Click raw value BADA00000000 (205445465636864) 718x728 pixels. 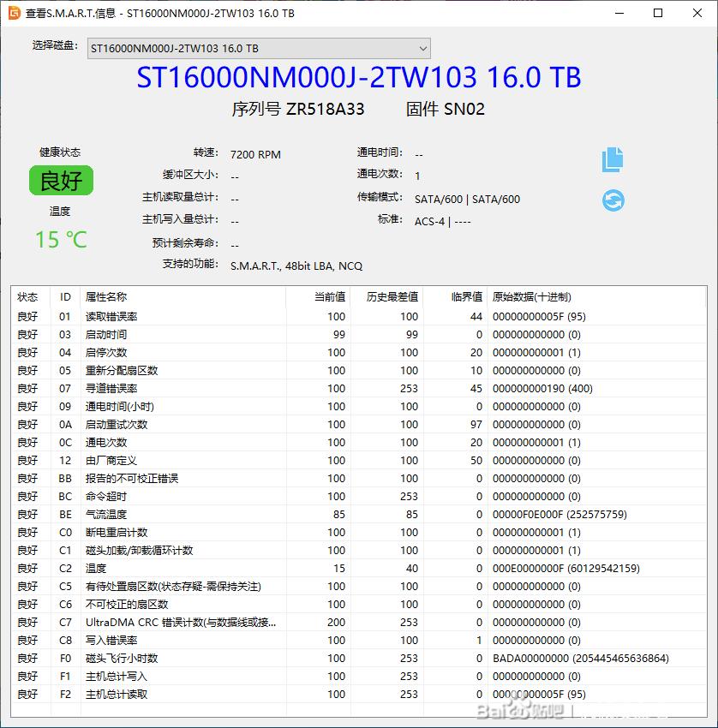[x=581, y=659]
